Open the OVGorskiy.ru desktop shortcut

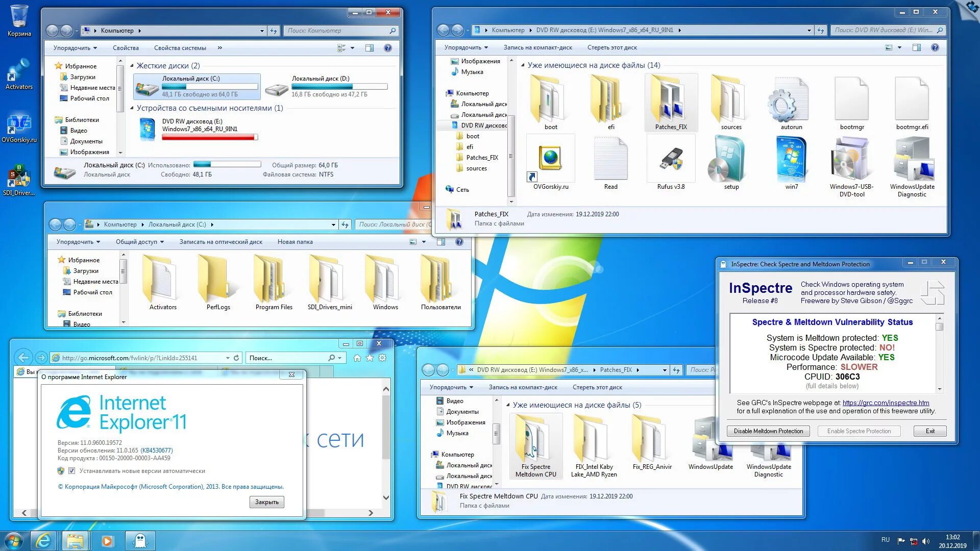tap(19, 128)
